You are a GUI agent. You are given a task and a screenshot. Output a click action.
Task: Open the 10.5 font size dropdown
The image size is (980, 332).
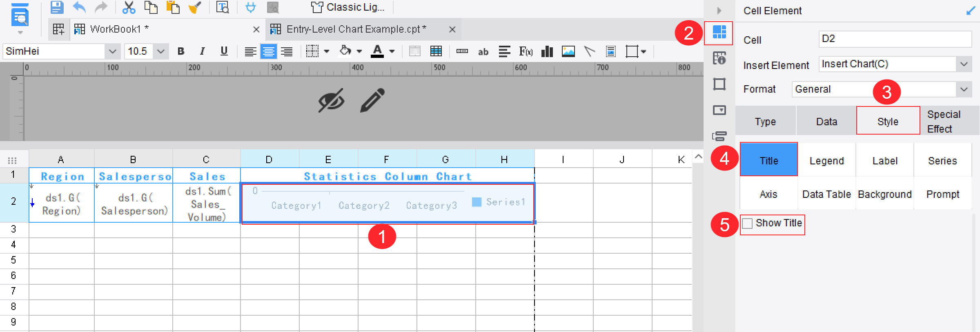click(x=160, y=51)
